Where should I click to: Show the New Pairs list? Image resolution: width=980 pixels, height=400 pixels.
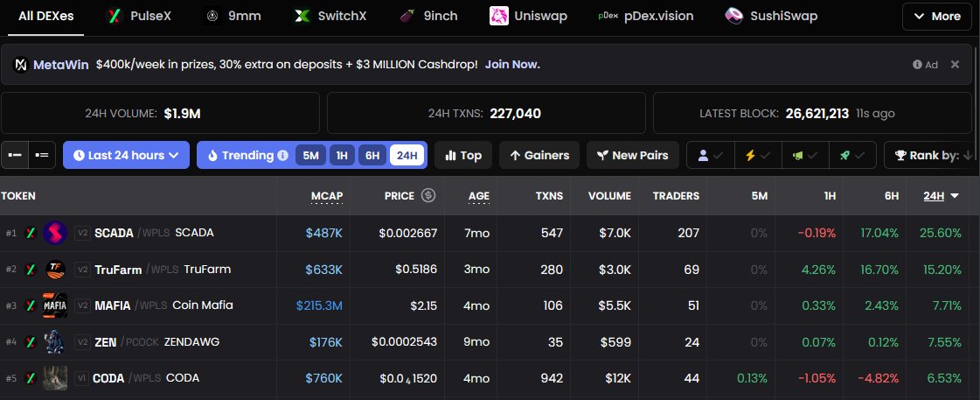(x=633, y=155)
